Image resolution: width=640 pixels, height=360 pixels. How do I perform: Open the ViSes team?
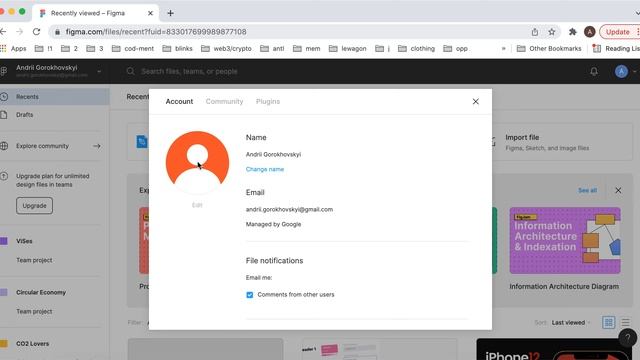pyautogui.click(x=24, y=241)
